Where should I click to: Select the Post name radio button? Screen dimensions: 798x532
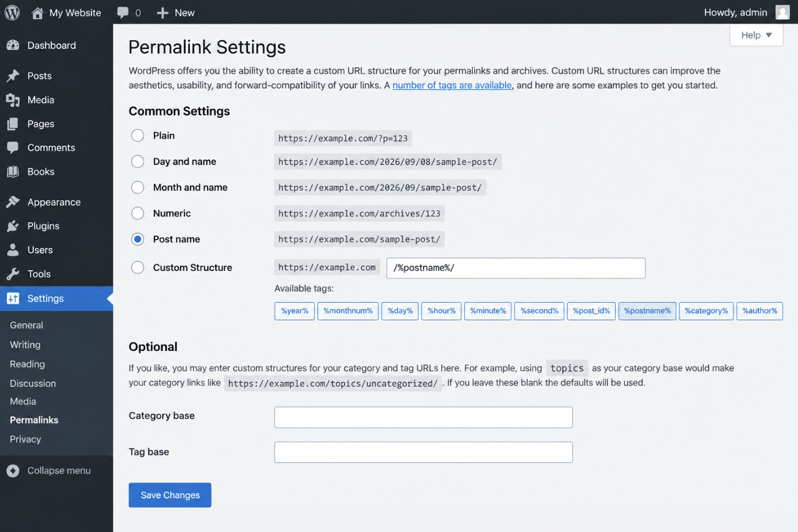tap(137, 239)
